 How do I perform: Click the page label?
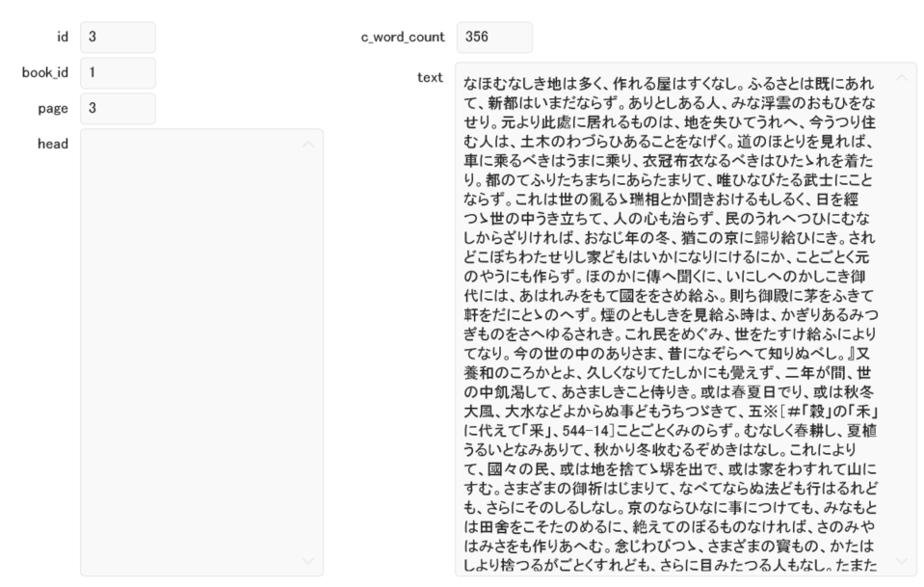(x=53, y=109)
